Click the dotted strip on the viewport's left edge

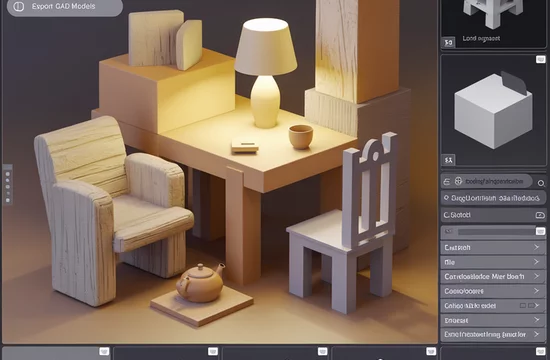point(8,185)
